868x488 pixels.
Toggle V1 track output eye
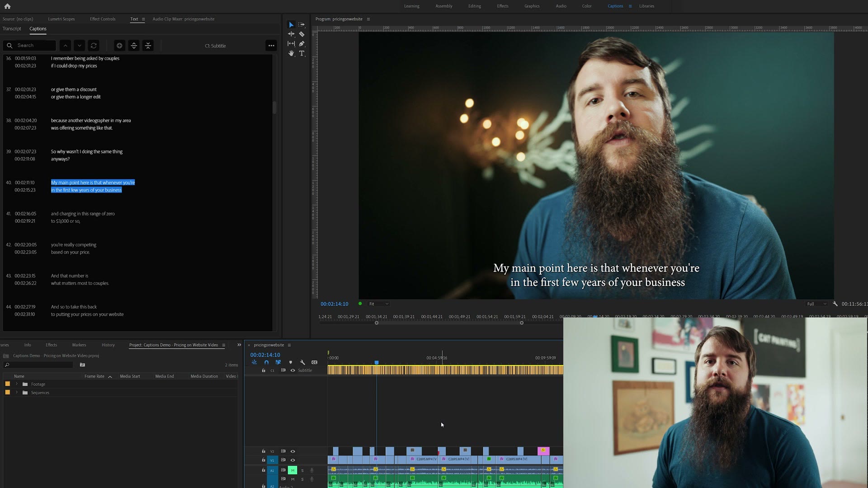tap(292, 460)
